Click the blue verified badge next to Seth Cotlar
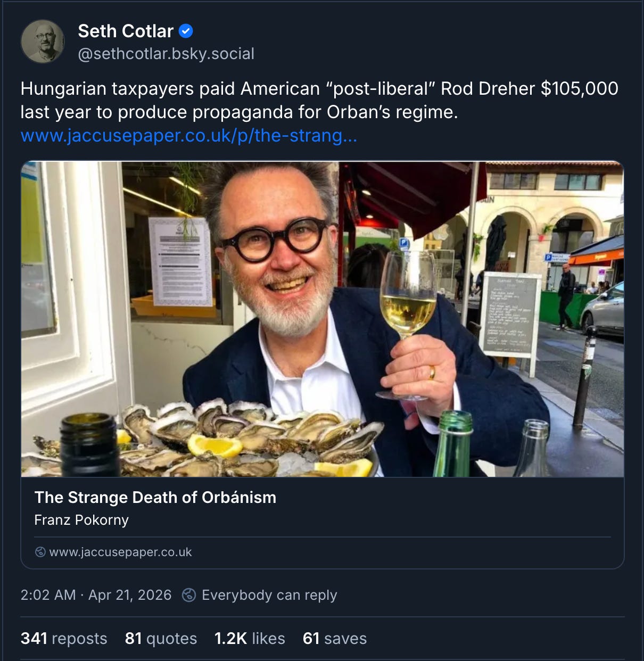This screenshot has height=661, width=644. tap(186, 31)
